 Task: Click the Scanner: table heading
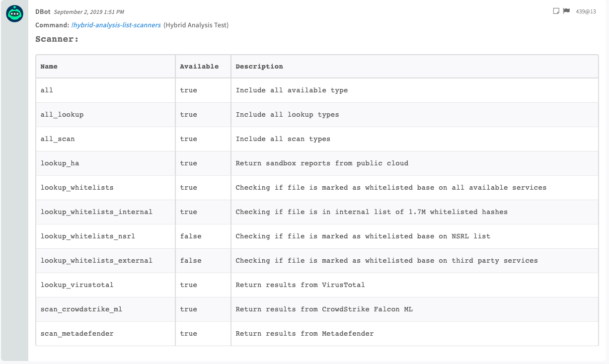point(57,39)
